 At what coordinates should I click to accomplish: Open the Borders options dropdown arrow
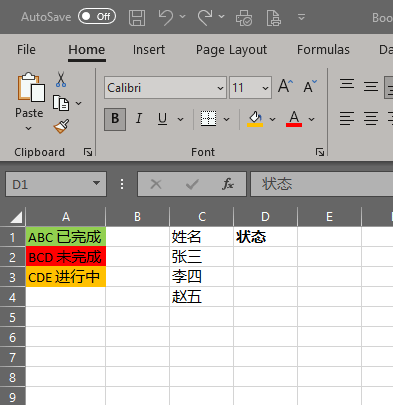[x=226, y=119]
